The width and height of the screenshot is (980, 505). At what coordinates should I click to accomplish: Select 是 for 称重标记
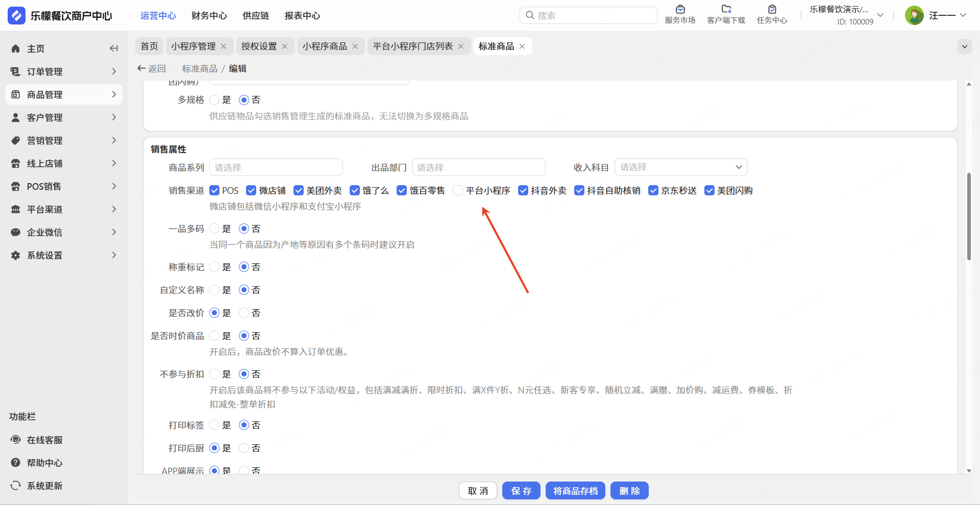(x=214, y=267)
